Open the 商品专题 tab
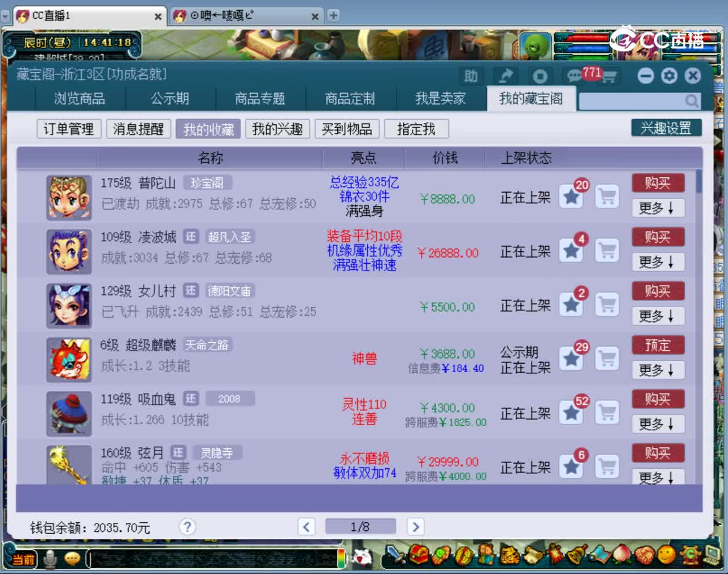 (260, 99)
